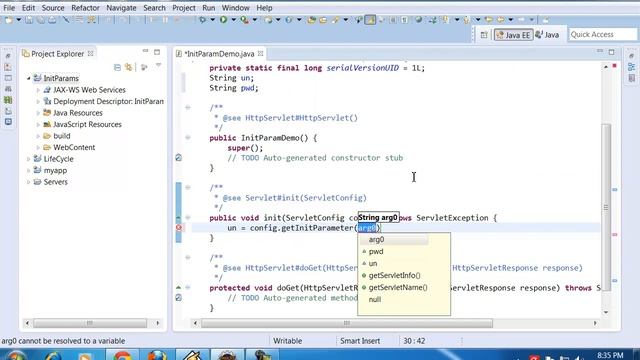
Task: Minimize the editor area
Action: tap(600, 51)
